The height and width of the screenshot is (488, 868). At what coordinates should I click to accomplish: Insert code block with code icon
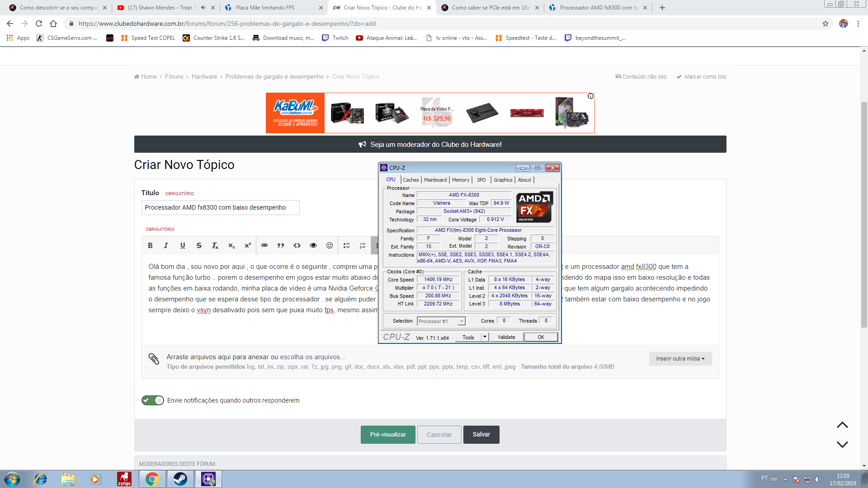click(297, 245)
